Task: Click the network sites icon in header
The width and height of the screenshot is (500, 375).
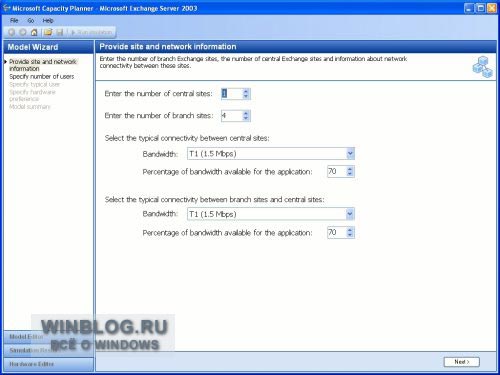Action: click(x=482, y=67)
